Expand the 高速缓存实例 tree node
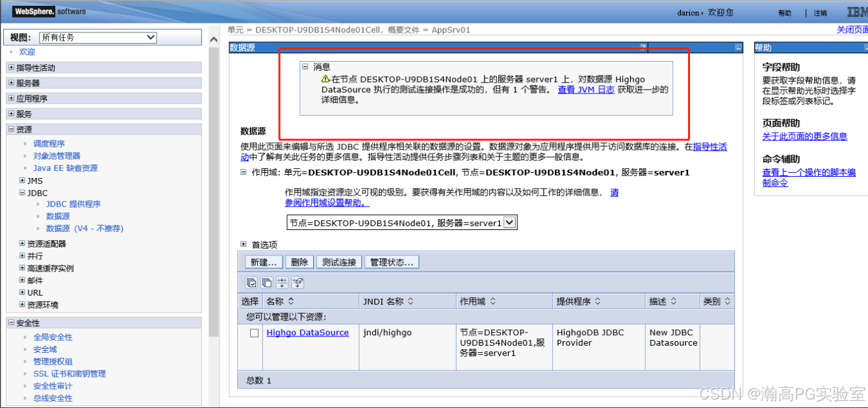 click(22, 268)
